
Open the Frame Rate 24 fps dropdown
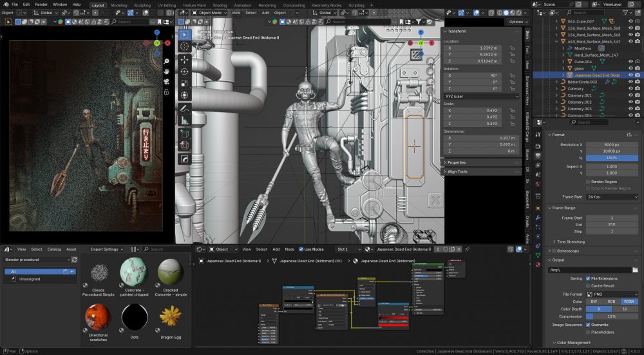click(612, 197)
